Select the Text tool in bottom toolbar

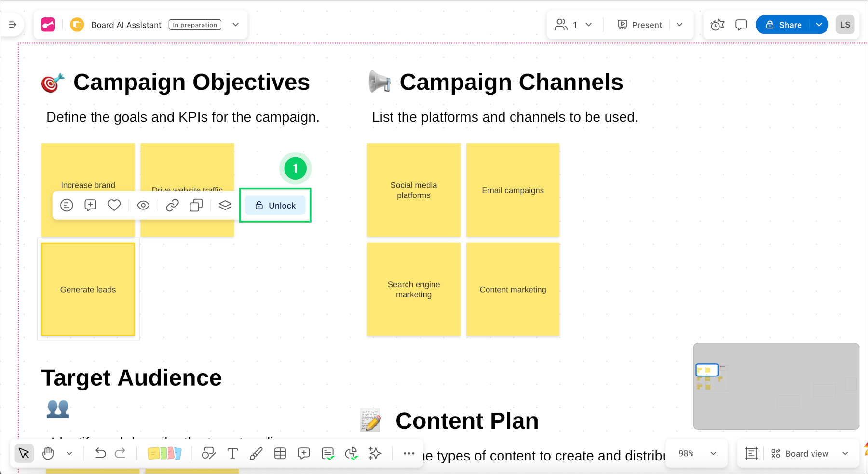(232, 453)
